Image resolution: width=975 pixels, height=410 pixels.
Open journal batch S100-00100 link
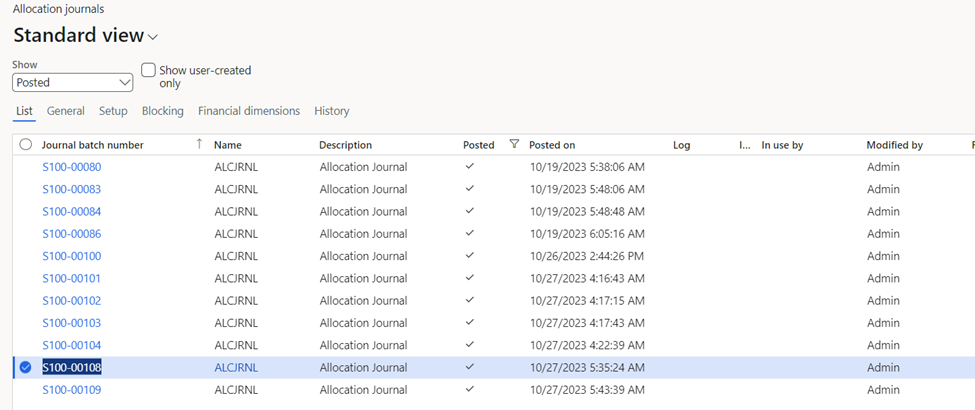tap(72, 256)
